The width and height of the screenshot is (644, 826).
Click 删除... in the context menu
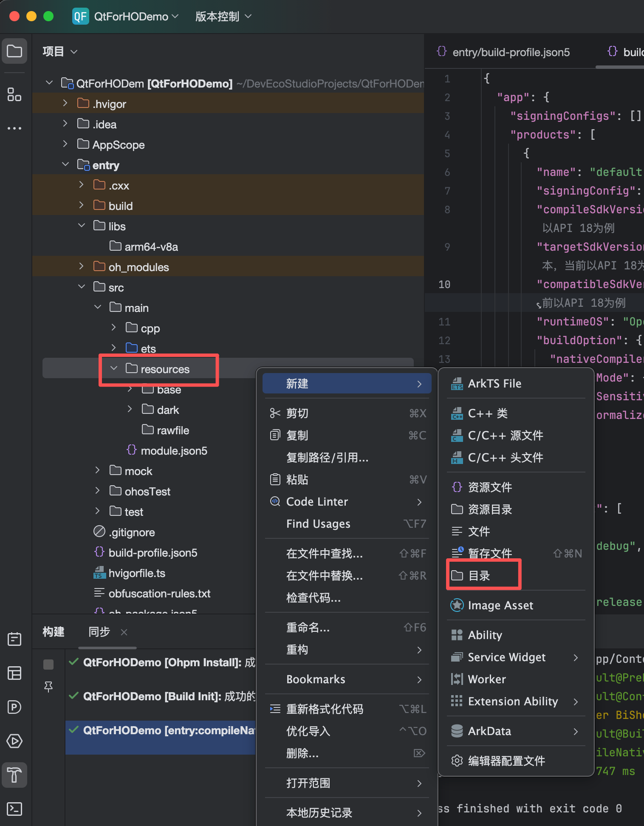click(347, 753)
